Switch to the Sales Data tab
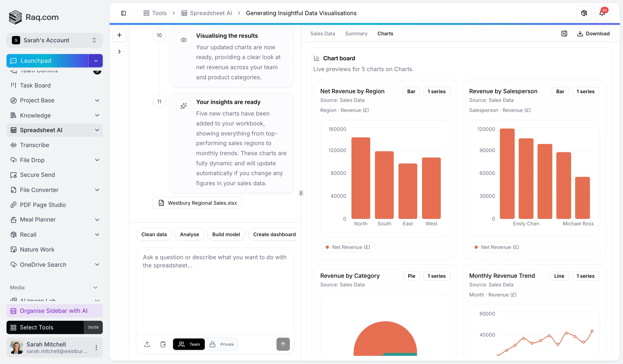 click(x=322, y=34)
